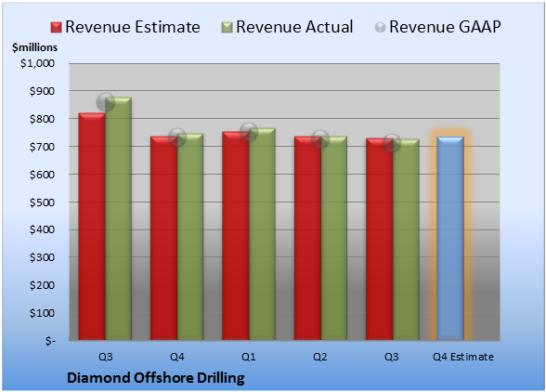
Task: Click the red Revenue Estimate legend swatch
Action: click(56, 27)
